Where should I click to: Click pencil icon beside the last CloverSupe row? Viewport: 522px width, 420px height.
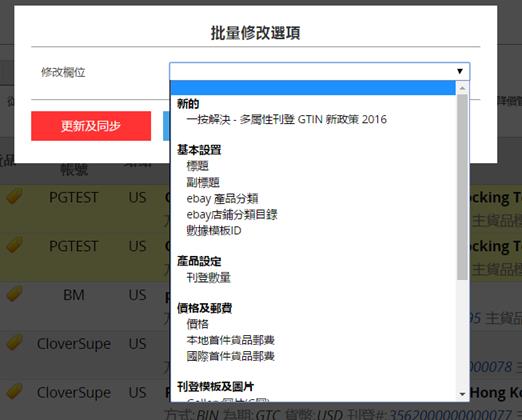(x=15, y=391)
